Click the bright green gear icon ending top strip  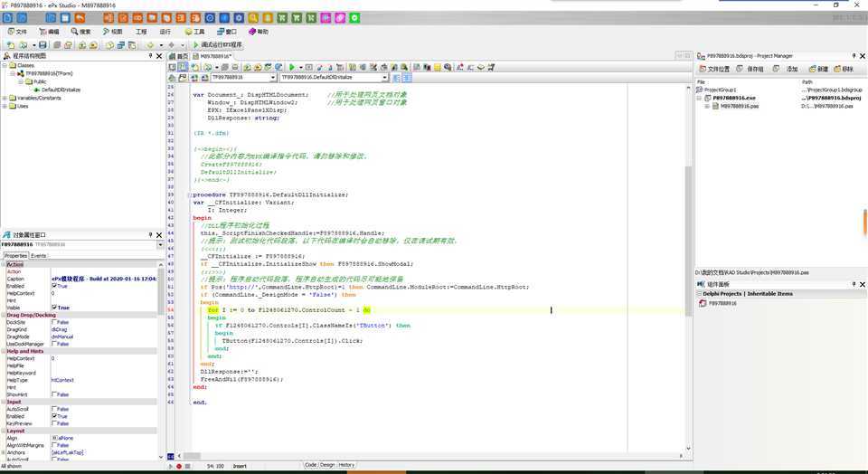pyautogui.click(x=354, y=18)
